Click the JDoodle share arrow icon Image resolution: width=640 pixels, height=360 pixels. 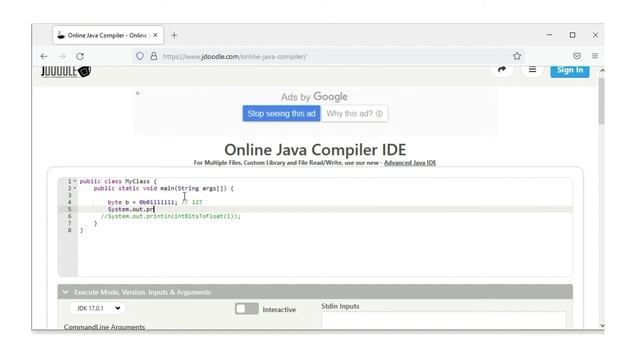click(x=502, y=70)
